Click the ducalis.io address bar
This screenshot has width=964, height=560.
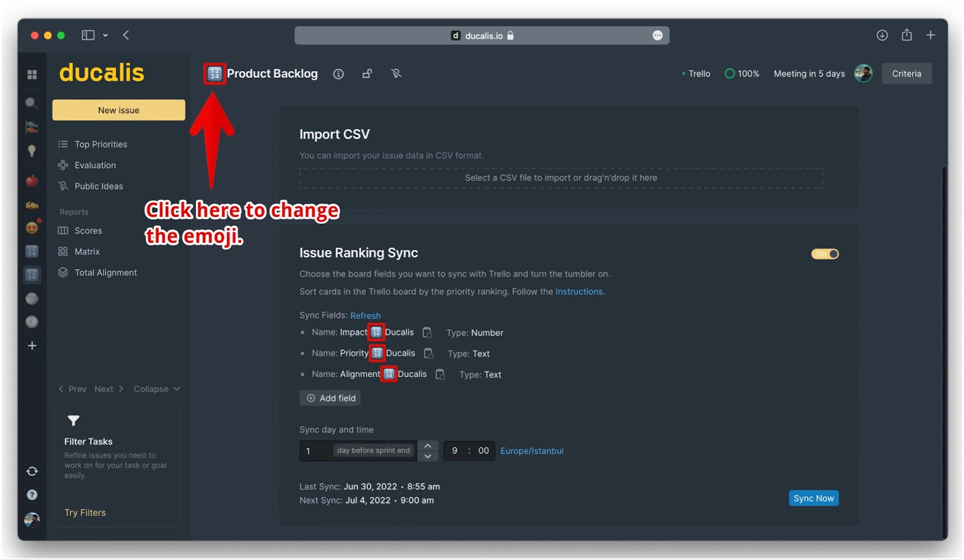(x=482, y=36)
